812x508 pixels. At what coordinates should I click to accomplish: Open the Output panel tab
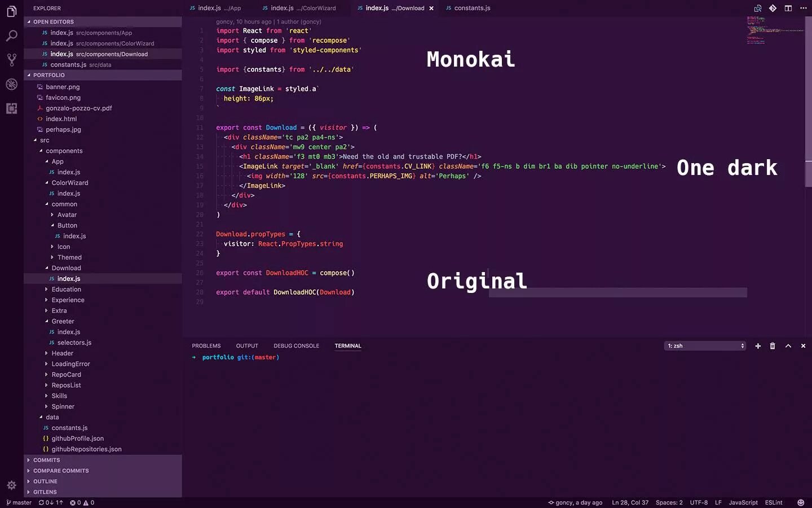click(247, 346)
